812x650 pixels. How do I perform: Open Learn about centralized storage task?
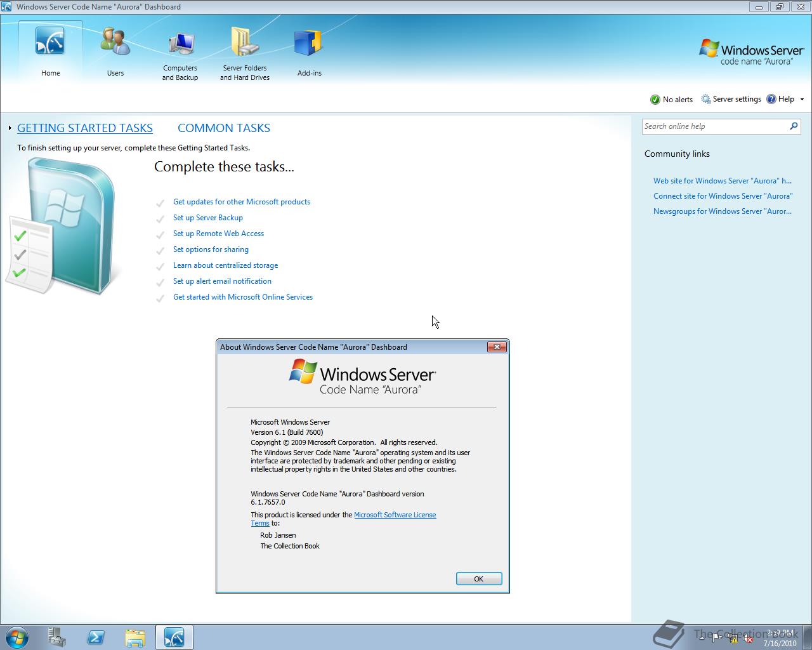pyautogui.click(x=225, y=265)
